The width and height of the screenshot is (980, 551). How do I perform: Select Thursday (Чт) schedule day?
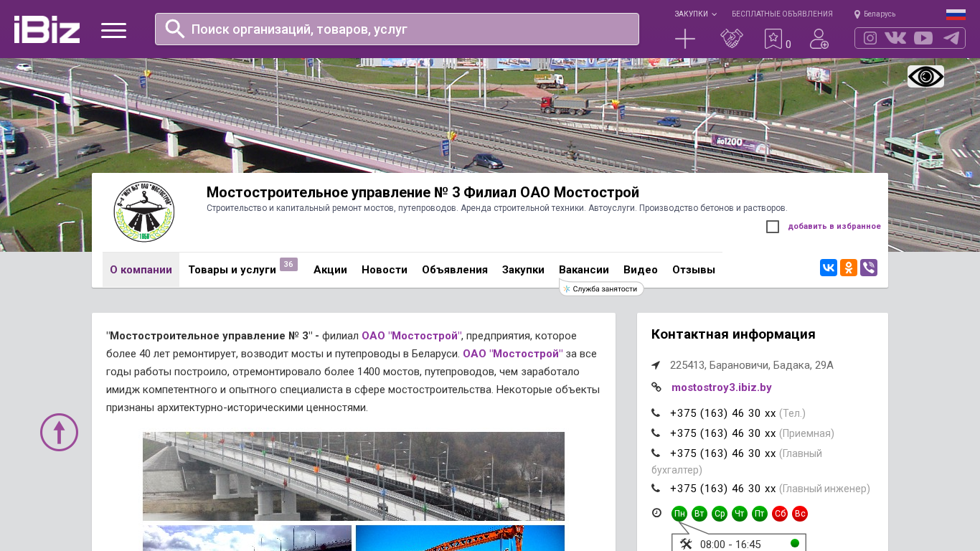click(740, 514)
